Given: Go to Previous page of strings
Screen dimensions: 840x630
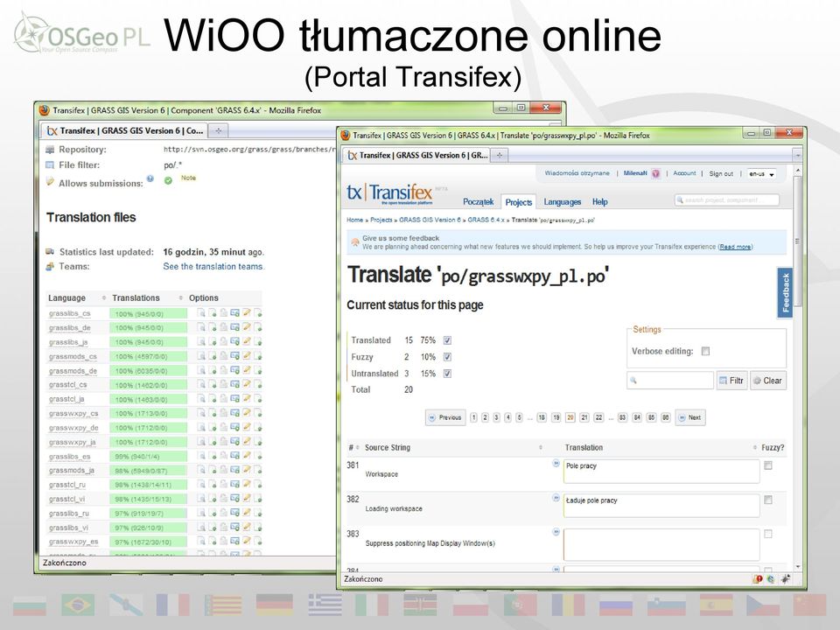Looking at the screenshot, I should tap(445, 417).
